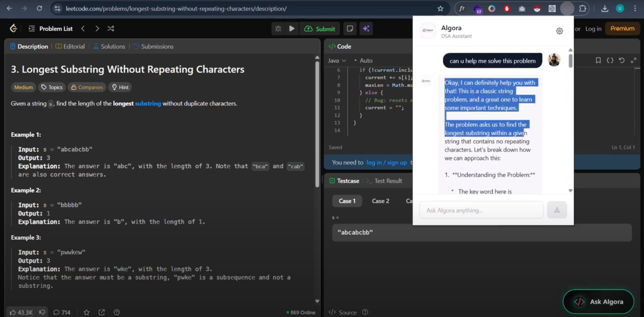Reload the browser page
This screenshot has width=644, height=317.
tap(39, 8)
